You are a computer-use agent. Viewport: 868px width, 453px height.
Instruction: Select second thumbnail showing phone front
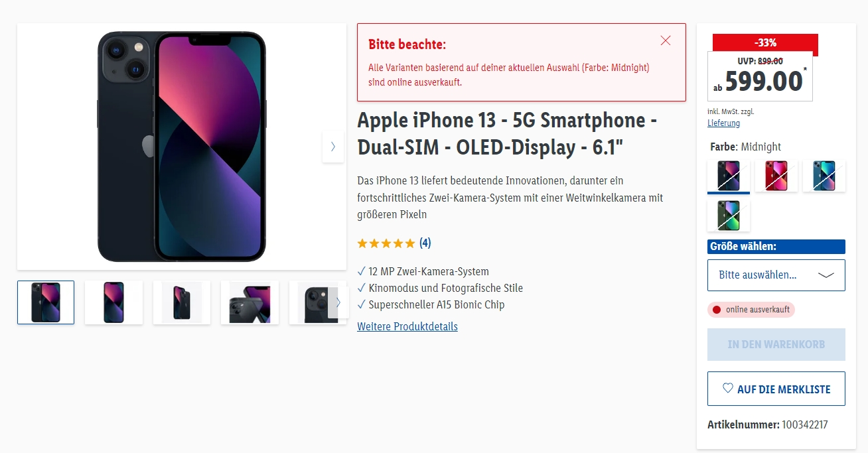coord(113,302)
